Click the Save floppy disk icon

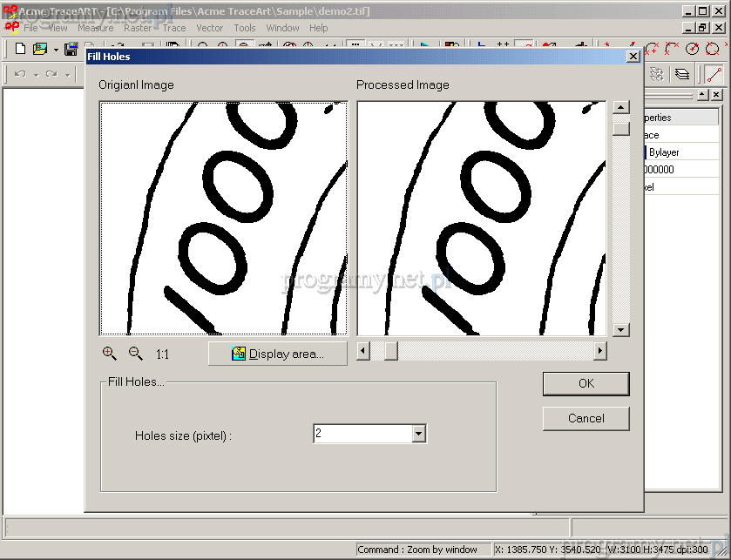[x=71, y=49]
